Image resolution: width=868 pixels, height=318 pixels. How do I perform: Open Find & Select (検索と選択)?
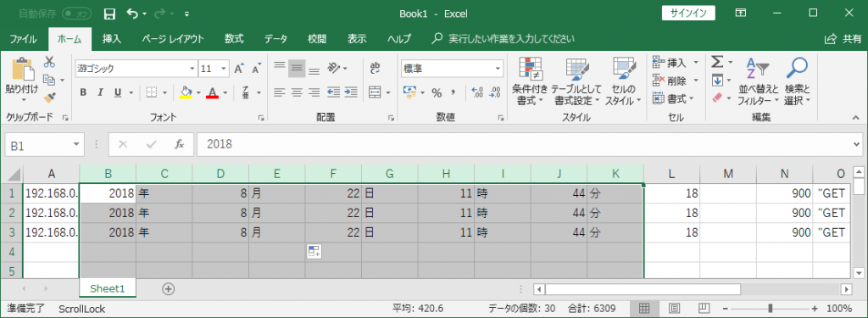coord(797,81)
